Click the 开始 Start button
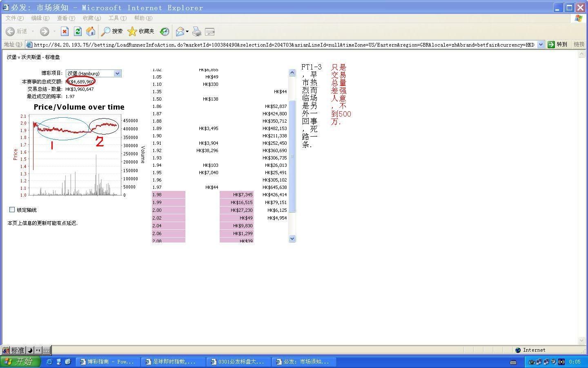Viewport: 588px width, 368px height. click(20, 362)
